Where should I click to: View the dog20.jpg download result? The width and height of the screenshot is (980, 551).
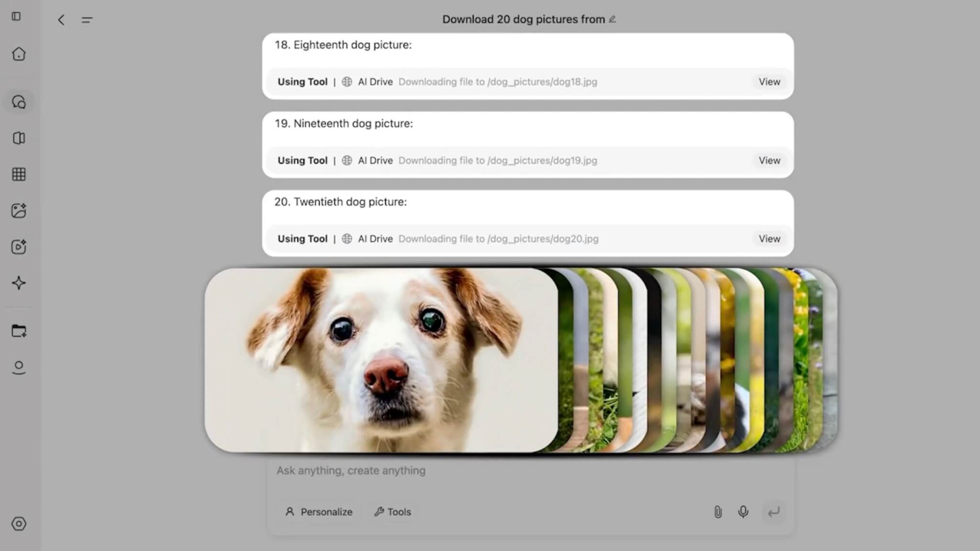tap(769, 239)
